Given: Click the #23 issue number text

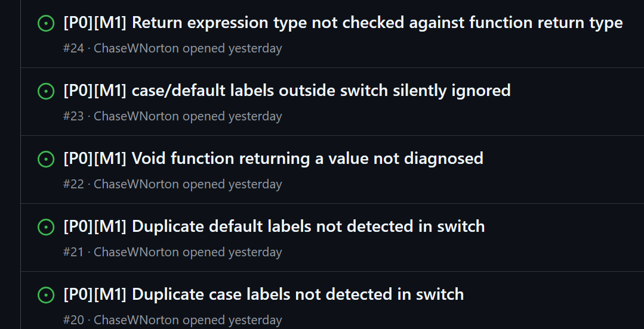Looking at the screenshot, I should pos(73,116).
